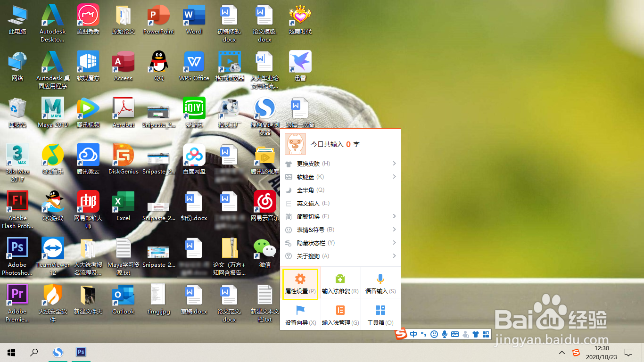The width and height of the screenshot is (644, 362).
Task: Select the Maya 2019 desktop icon
Action: pos(53,113)
